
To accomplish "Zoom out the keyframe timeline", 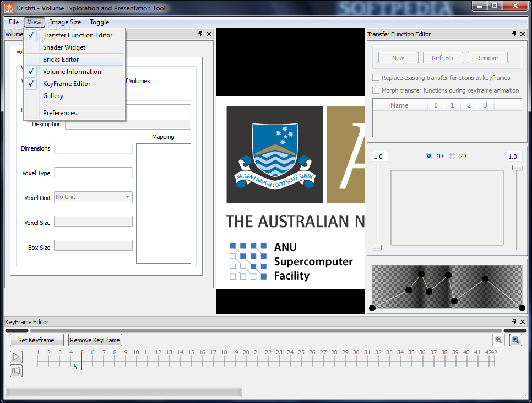I will click(515, 340).
